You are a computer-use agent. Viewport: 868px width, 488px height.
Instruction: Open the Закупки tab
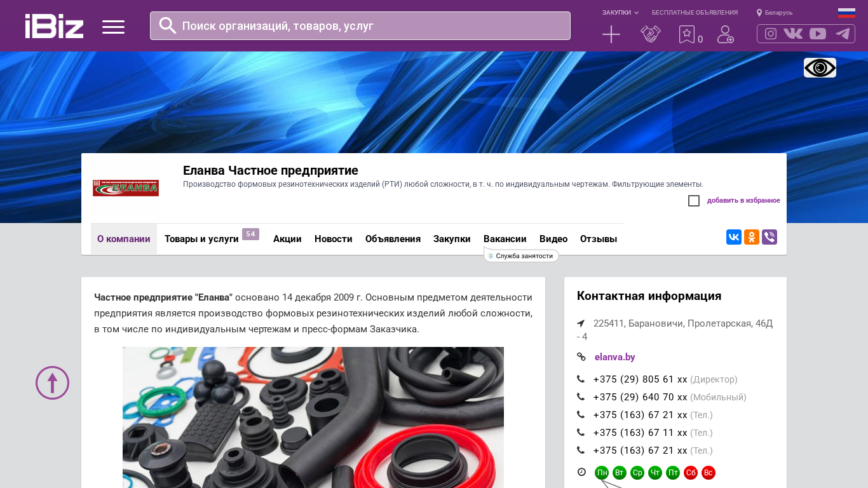tap(452, 239)
